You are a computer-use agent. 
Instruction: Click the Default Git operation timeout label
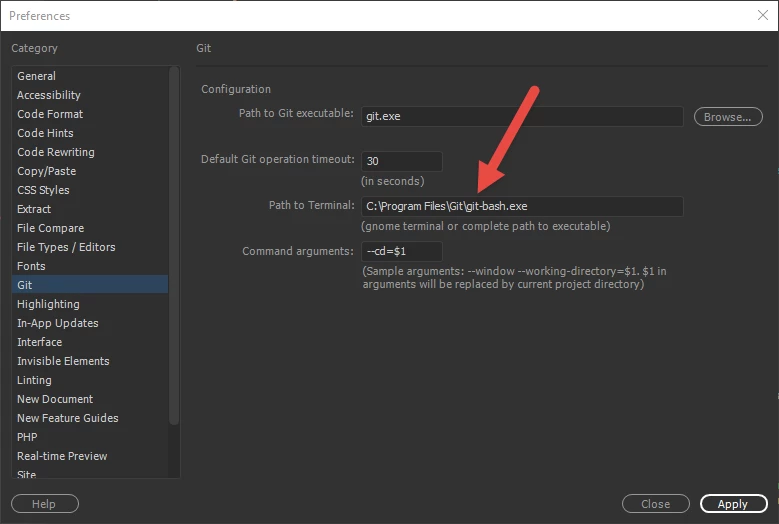(x=278, y=159)
